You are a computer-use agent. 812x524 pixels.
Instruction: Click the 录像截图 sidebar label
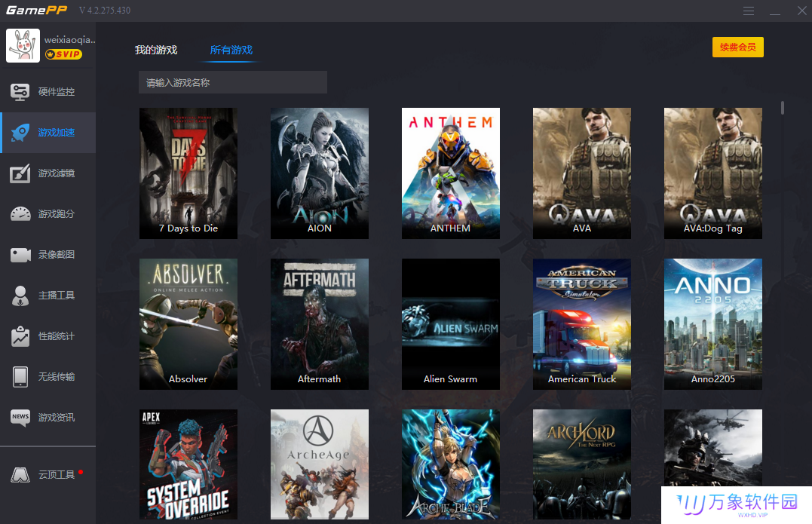point(57,255)
